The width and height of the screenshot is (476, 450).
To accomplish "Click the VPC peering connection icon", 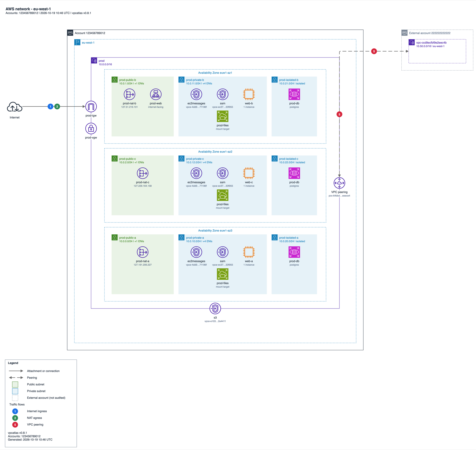I will coord(339,183).
